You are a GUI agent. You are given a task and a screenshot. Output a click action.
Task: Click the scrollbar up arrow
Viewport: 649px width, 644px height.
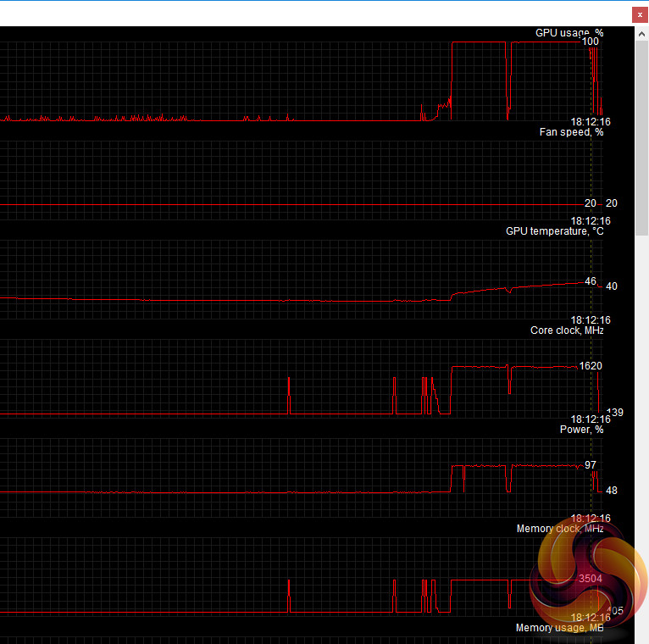click(641, 34)
